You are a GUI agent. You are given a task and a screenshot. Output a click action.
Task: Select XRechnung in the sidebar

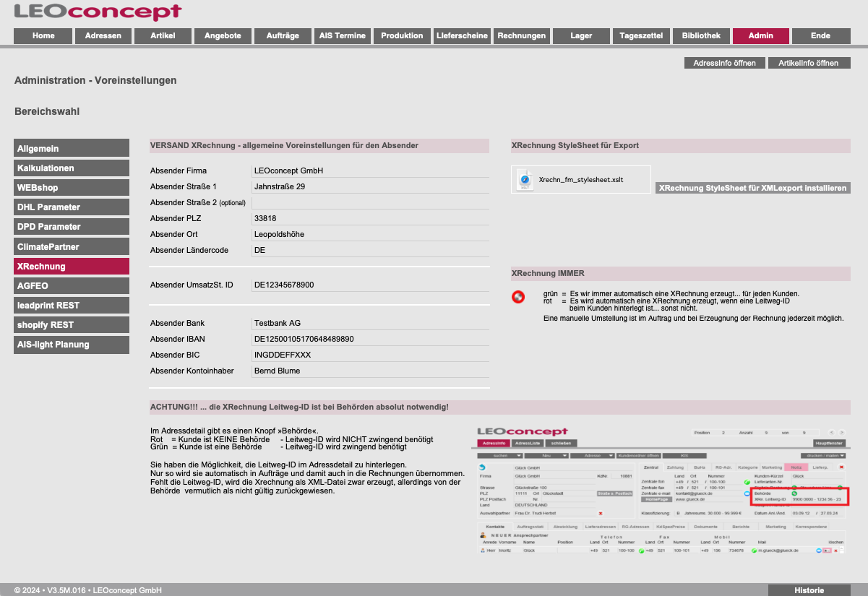tap(72, 266)
